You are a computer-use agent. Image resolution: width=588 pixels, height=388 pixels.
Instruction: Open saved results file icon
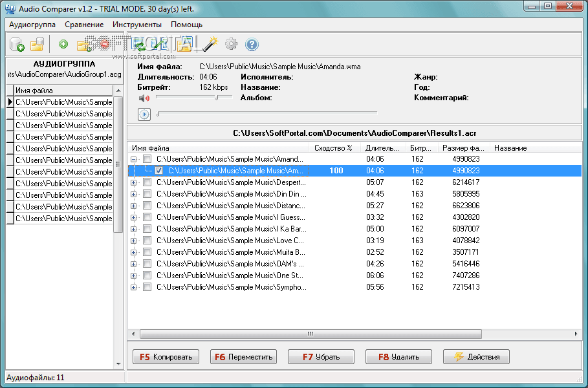point(185,44)
